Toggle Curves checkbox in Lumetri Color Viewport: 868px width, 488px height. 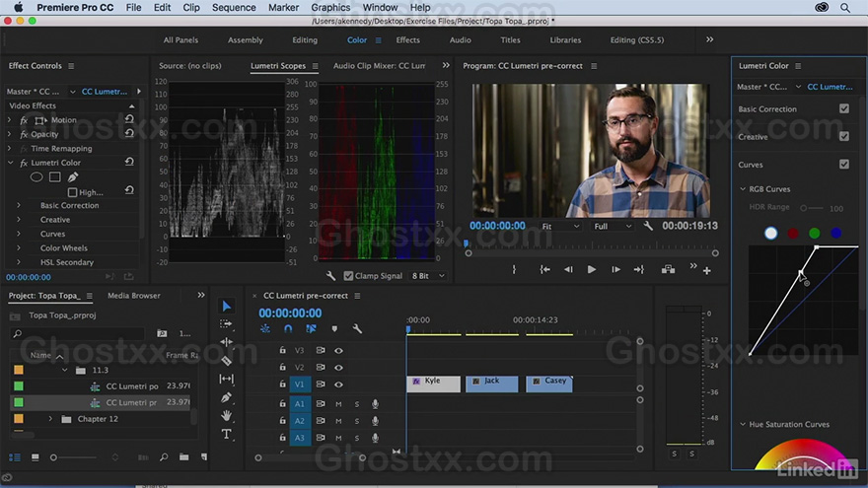[844, 164]
